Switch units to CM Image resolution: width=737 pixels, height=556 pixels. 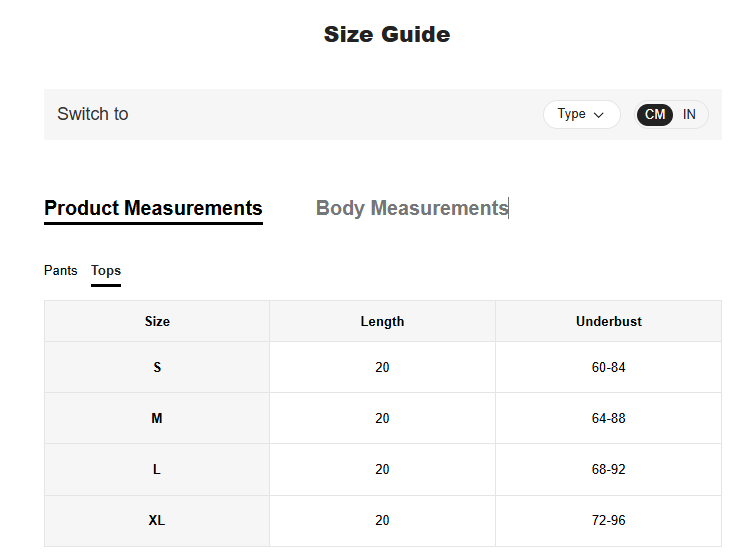(655, 115)
